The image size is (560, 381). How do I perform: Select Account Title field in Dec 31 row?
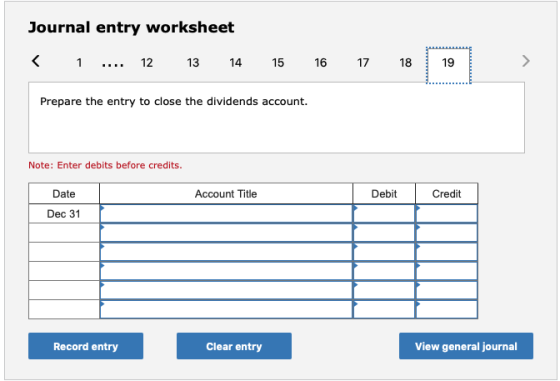[226, 214]
